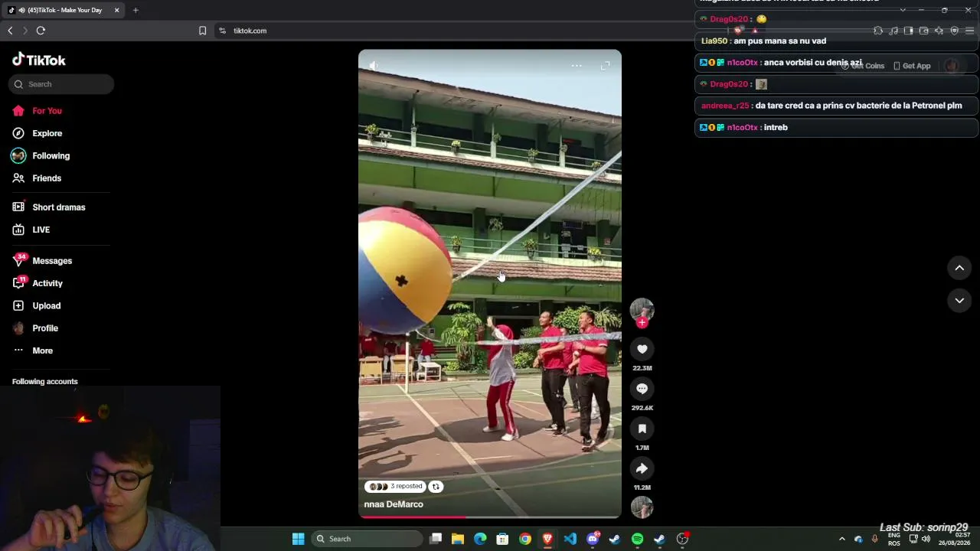
Task: Show hidden system tray icons chevron
Action: point(841,539)
